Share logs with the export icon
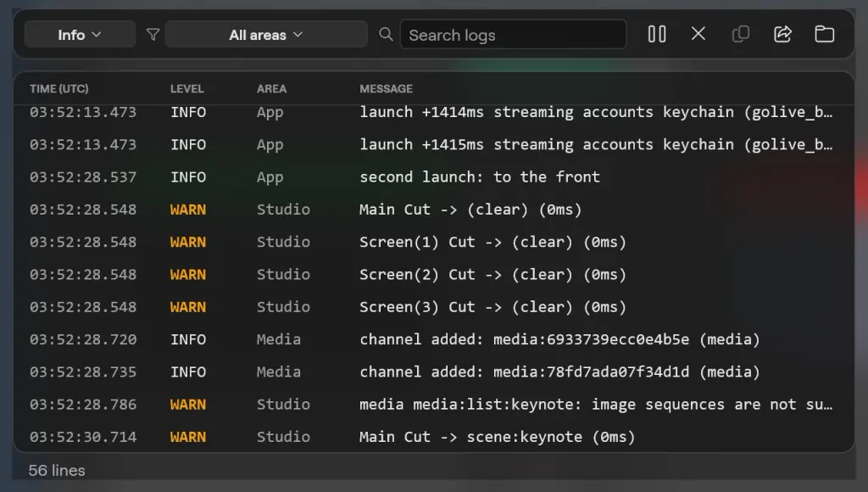 (x=782, y=34)
